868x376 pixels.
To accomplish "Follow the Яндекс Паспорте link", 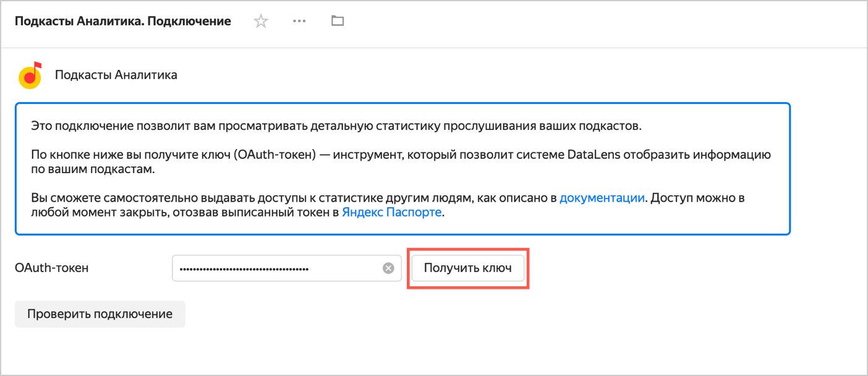I will point(391,212).
